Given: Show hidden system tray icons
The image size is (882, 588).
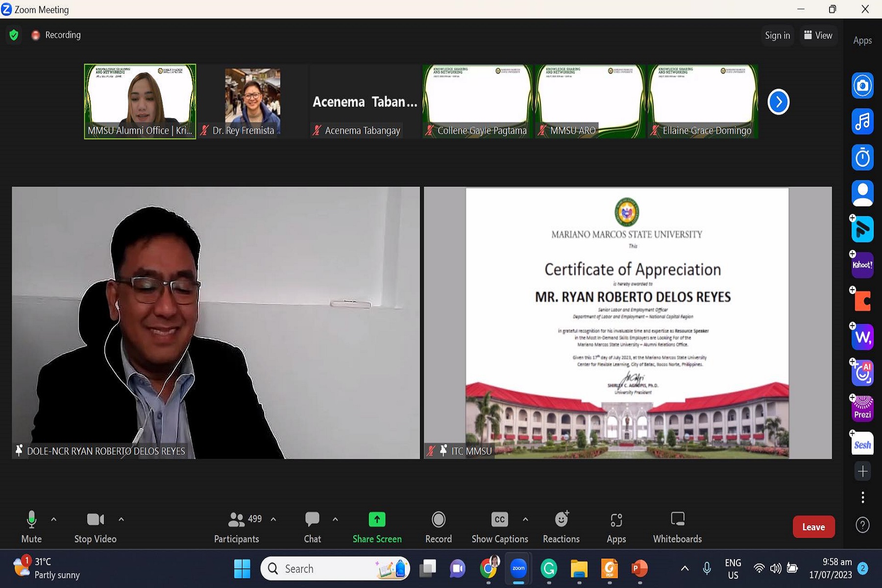Looking at the screenshot, I should click(x=685, y=568).
